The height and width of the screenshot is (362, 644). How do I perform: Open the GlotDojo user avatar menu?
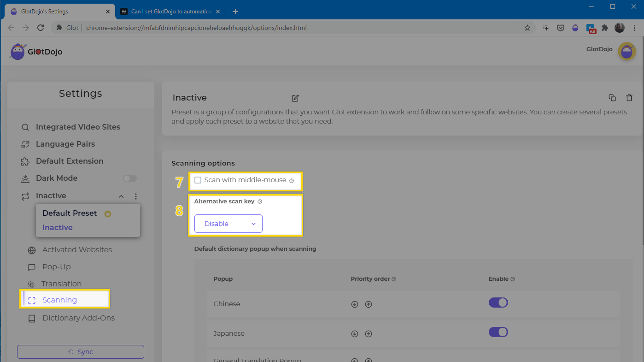tap(626, 51)
